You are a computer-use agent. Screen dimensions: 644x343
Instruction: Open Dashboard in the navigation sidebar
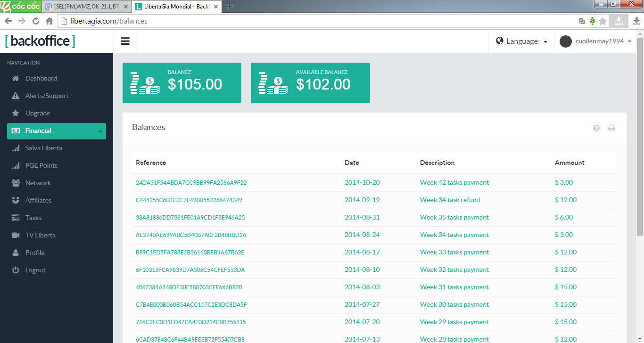(41, 78)
